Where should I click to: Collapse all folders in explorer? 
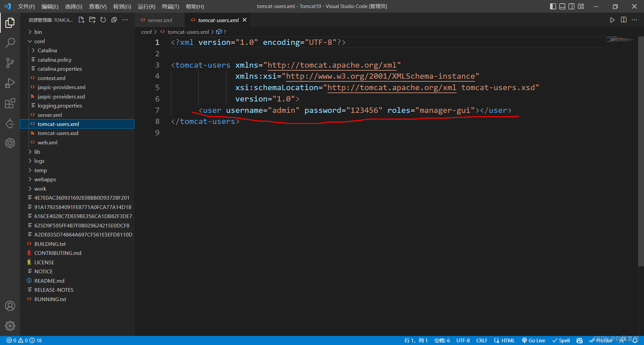click(114, 20)
